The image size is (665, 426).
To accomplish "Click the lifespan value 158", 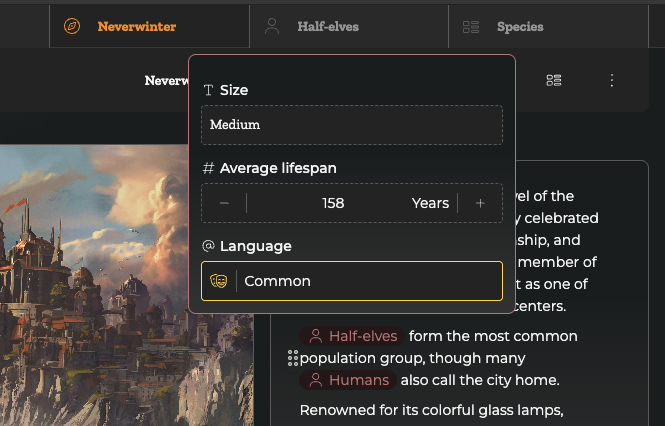I will tap(333, 203).
